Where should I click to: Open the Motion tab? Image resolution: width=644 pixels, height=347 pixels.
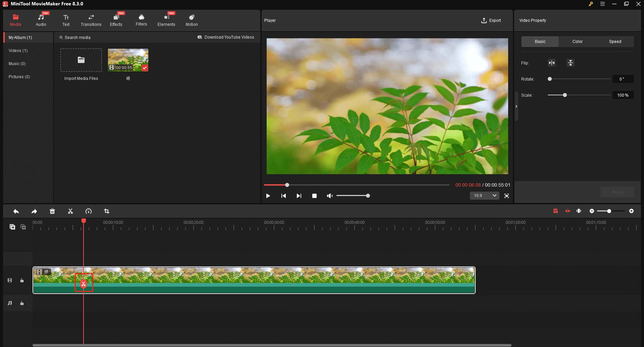click(x=192, y=20)
